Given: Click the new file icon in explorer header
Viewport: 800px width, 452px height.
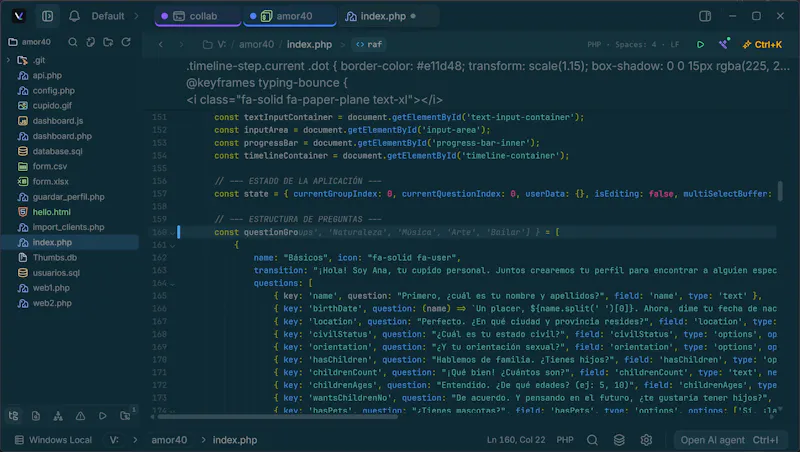Looking at the screenshot, I should point(90,42).
